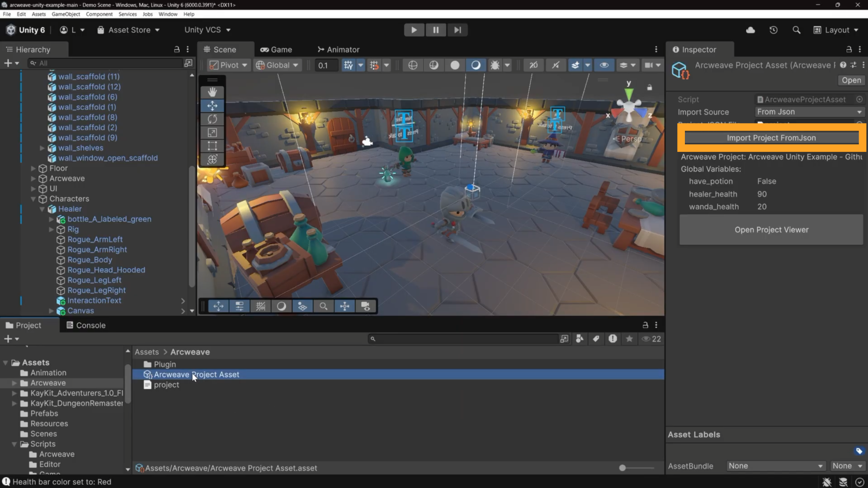Viewport: 868px width, 488px height.
Task: Toggle scene gizmos visibility eye icon
Action: click(604, 65)
